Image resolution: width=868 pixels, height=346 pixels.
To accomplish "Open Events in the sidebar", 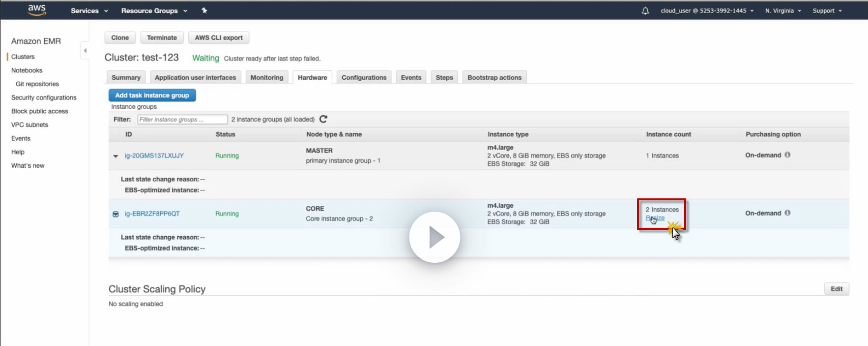I will click(21, 138).
